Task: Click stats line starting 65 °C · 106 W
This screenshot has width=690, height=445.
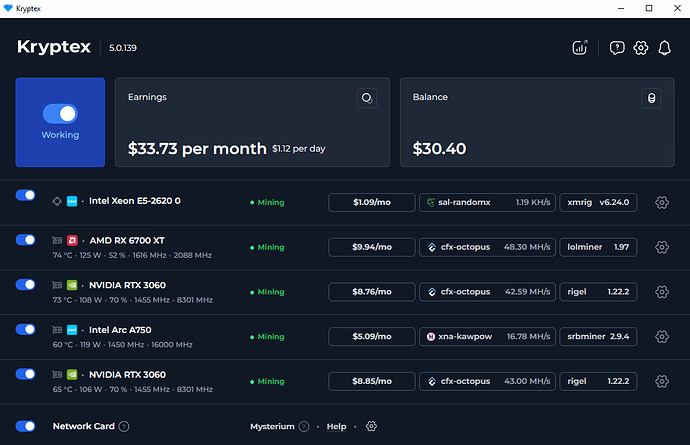Action: click(x=132, y=390)
